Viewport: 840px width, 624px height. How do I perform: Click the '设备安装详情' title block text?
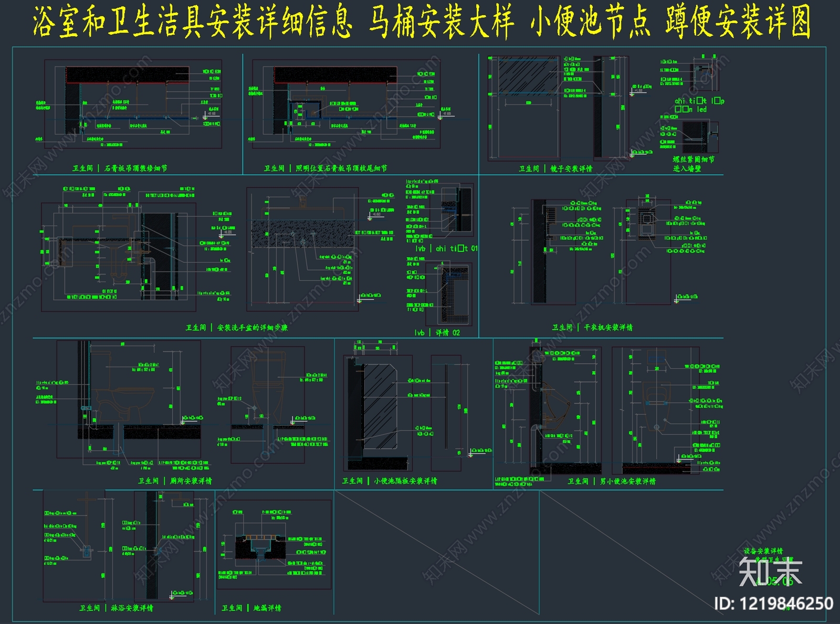[763, 551]
